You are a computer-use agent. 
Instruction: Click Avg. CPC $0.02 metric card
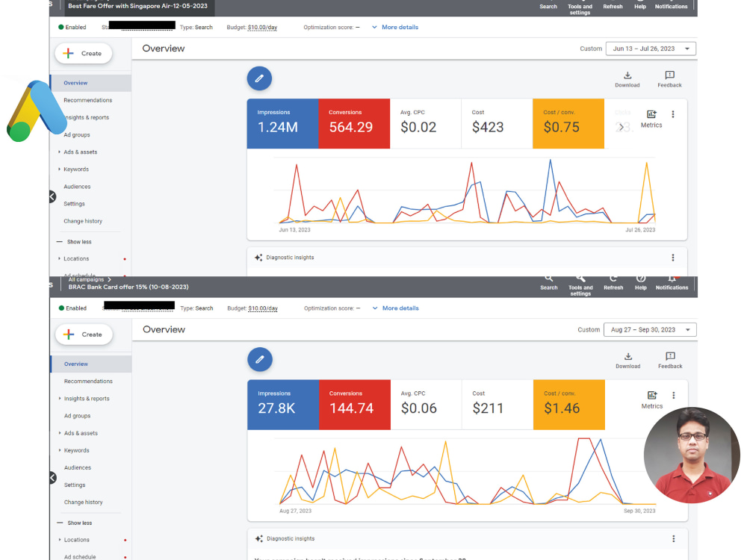point(426,124)
